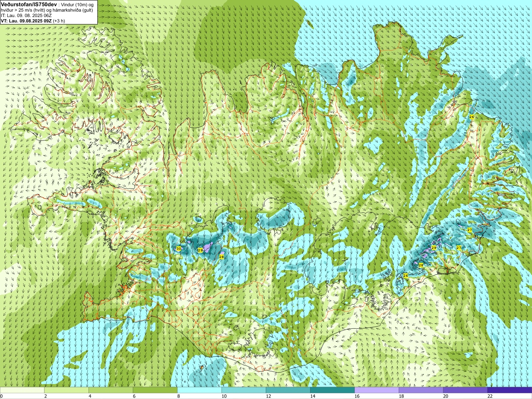Select the 0–2 m/s pale cream legend swatch
The image size is (532, 399).
pyautogui.click(x=22, y=390)
